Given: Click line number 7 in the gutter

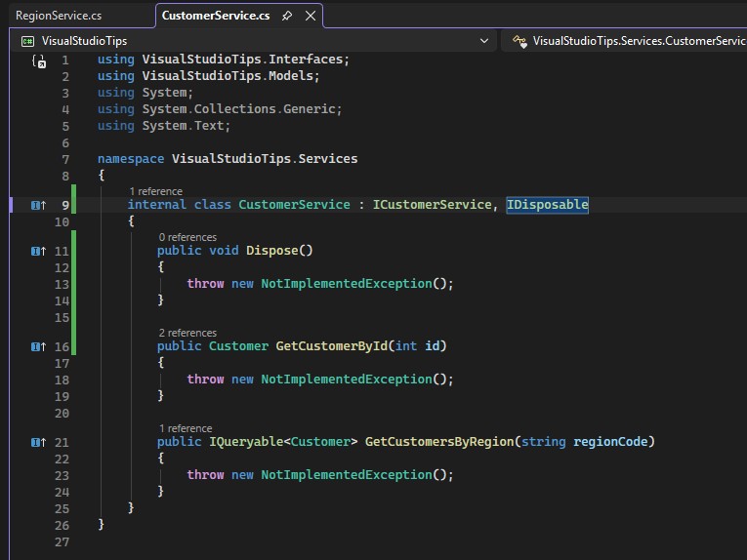Looking at the screenshot, I should (65, 160).
